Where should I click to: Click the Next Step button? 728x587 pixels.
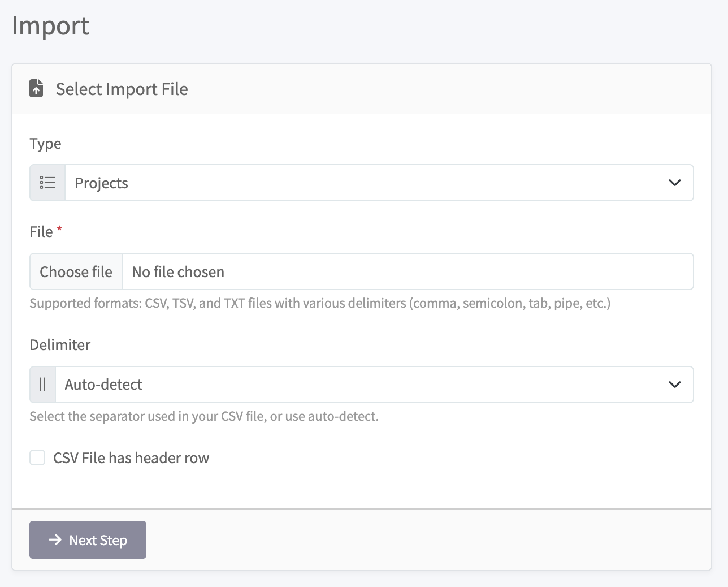(88, 539)
